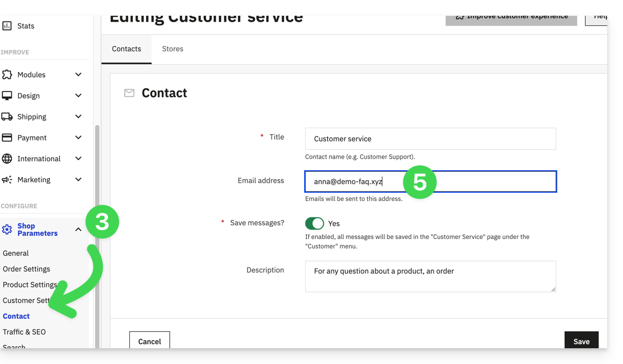Disable the Save messages toggle
623x364 pixels.
315,223
